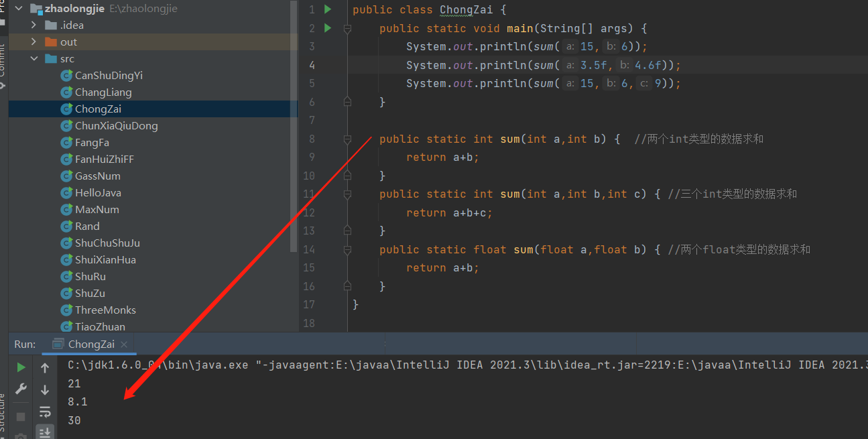Open TiaoZhuan class in the project tree
Image resolution: width=868 pixels, height=439 pixels.
pyautogui.click(x=100, y=327)
